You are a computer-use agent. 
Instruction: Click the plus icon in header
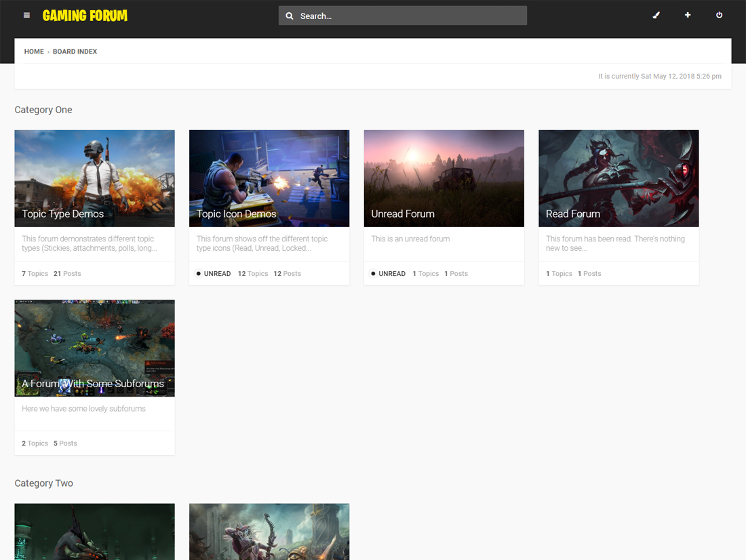point(688,15)
